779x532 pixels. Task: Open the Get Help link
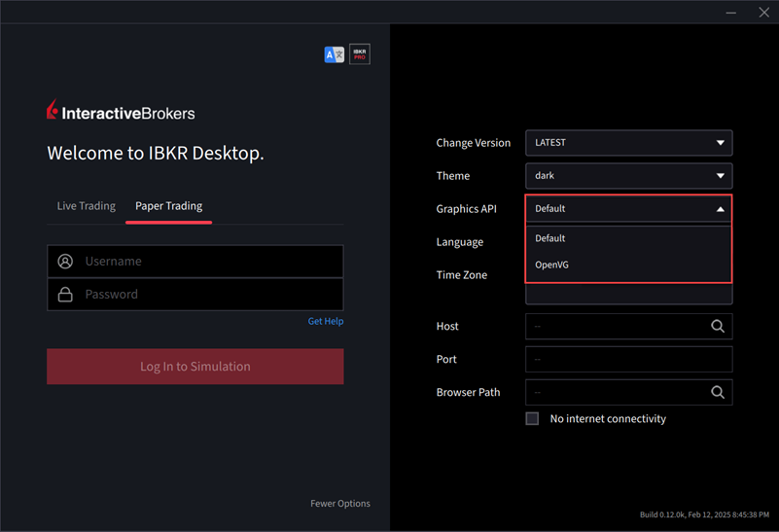[x=326, y=321]
